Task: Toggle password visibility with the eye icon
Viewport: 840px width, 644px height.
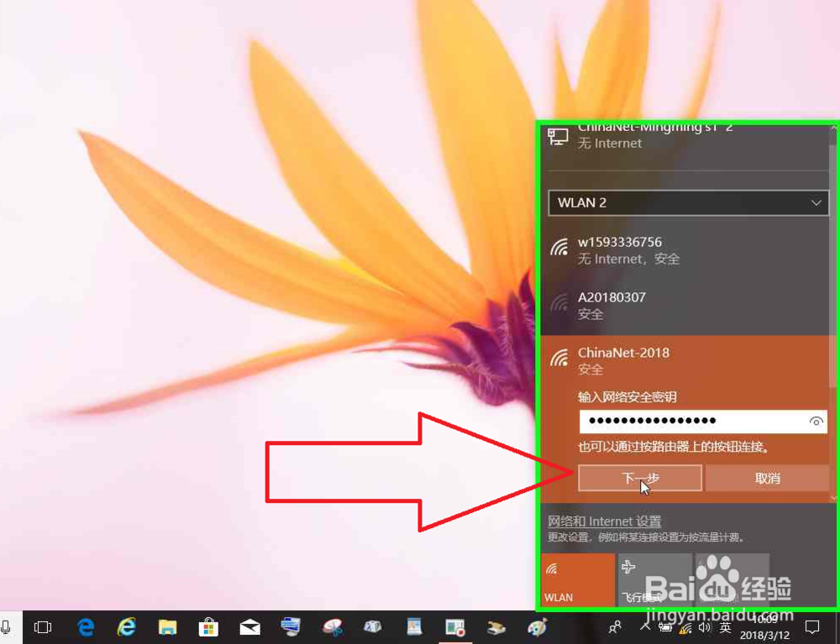Action: click(816, 421)
